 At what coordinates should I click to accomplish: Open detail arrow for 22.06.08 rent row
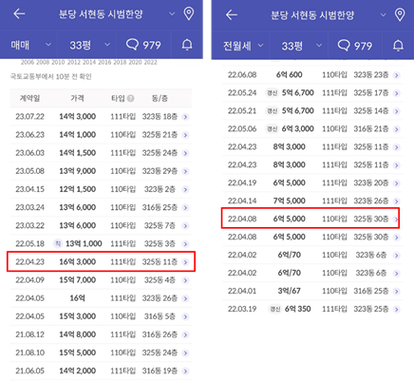tap(396, 75)
